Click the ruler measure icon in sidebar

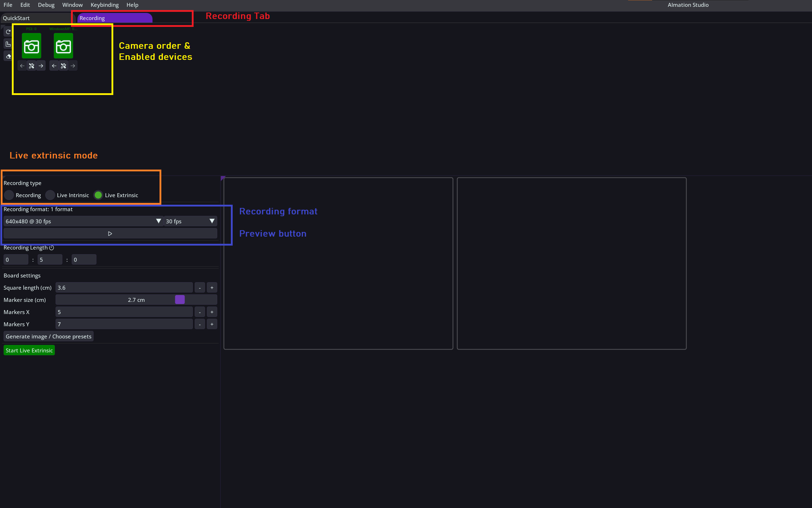[x=8, y=44]
